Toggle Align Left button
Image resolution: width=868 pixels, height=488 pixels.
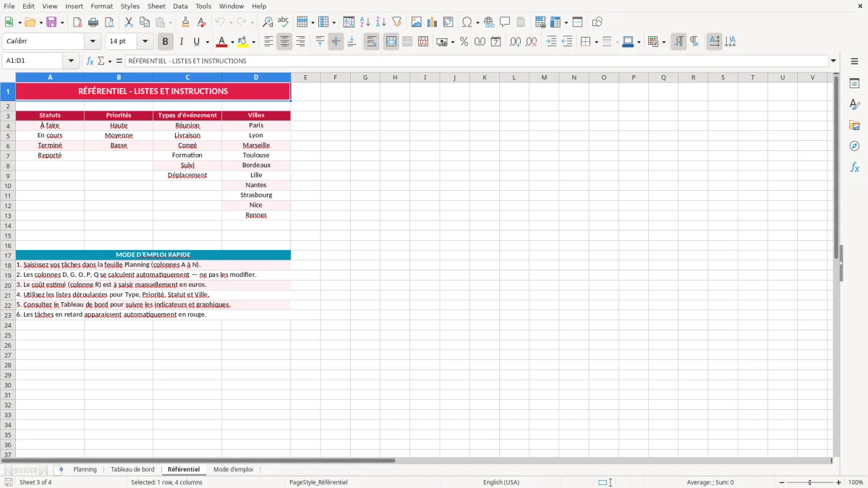(268, 42)
